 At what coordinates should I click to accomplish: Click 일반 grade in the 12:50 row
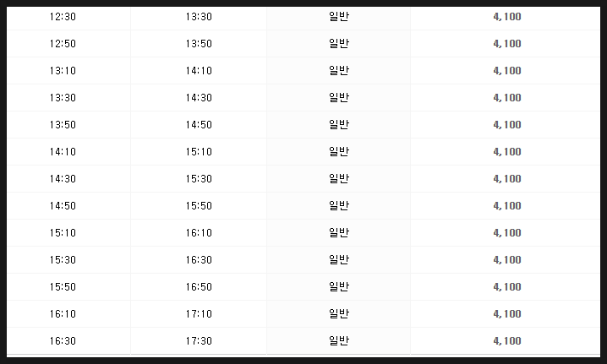[339, 43]
